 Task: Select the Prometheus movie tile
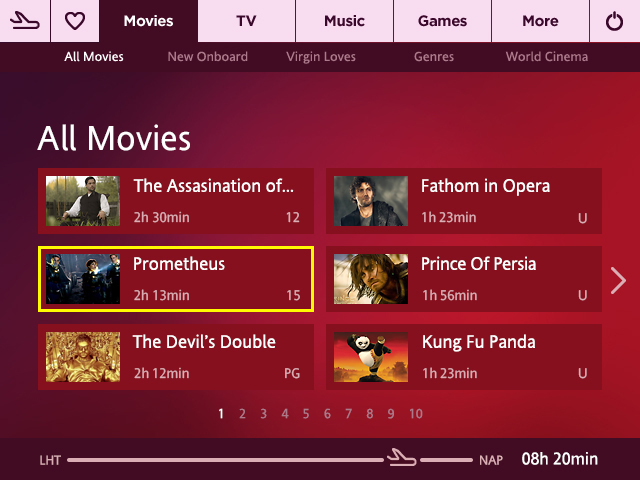176,279
